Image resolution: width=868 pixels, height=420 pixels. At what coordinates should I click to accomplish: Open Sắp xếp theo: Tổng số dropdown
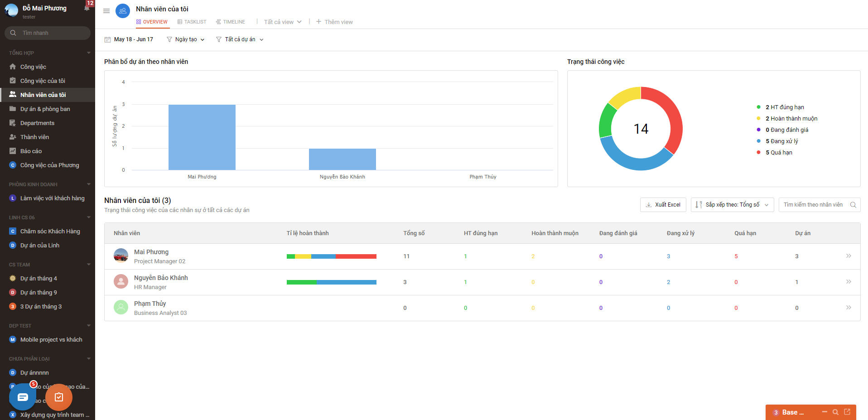click(x=733, y=205)
